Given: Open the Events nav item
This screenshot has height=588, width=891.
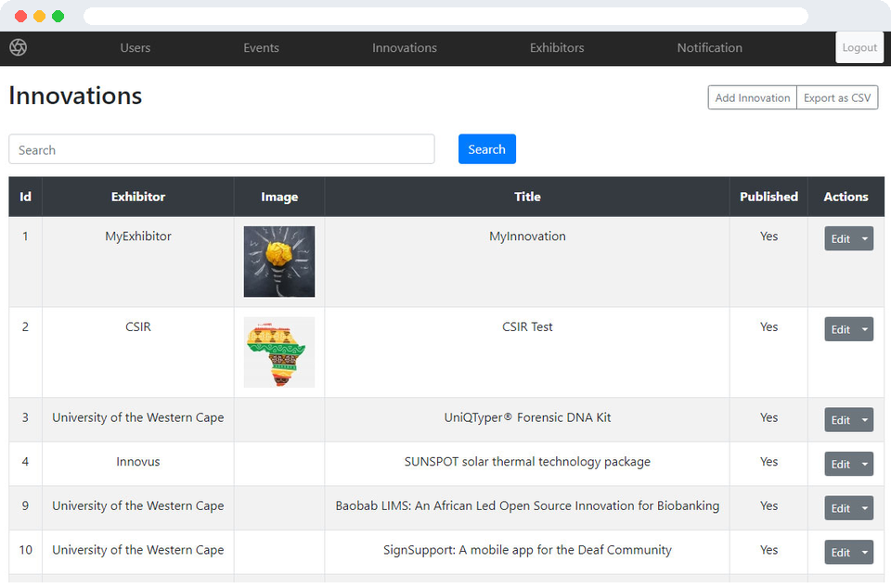Looking at the screenshot, I should point(262,48).
